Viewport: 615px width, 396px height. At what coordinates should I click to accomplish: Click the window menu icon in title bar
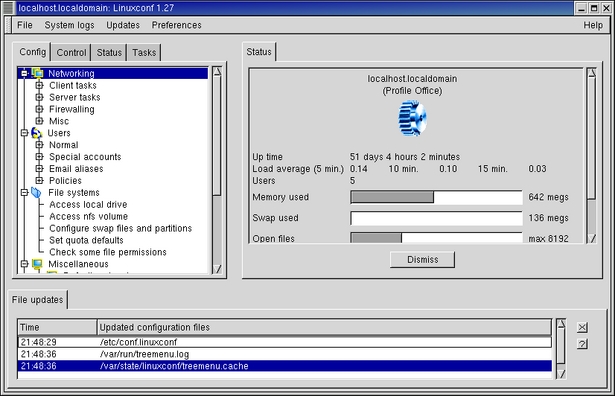(x=8, y=8)
